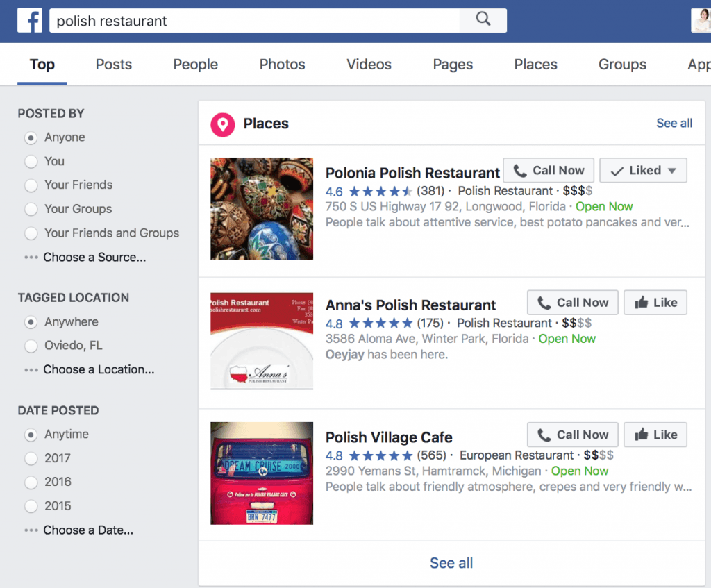Switch to the Places tab
This screenshot has height=588, width=711.
coord(535,65)
